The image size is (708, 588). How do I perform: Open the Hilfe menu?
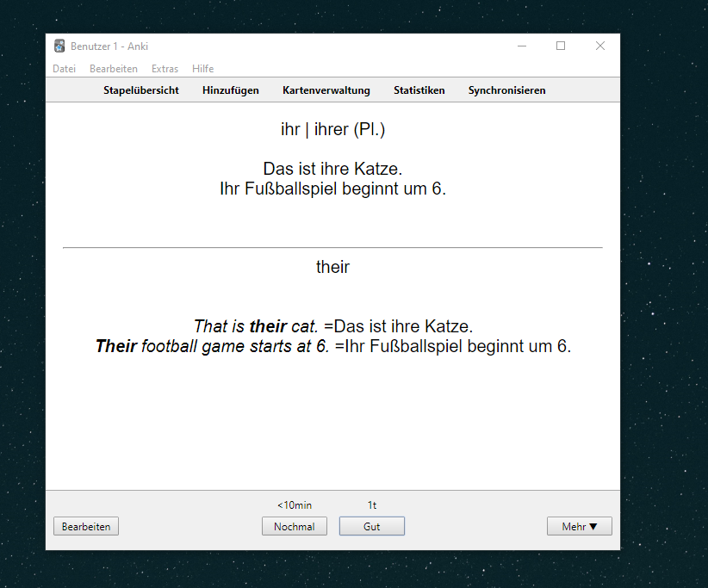(x=202, y=69)
